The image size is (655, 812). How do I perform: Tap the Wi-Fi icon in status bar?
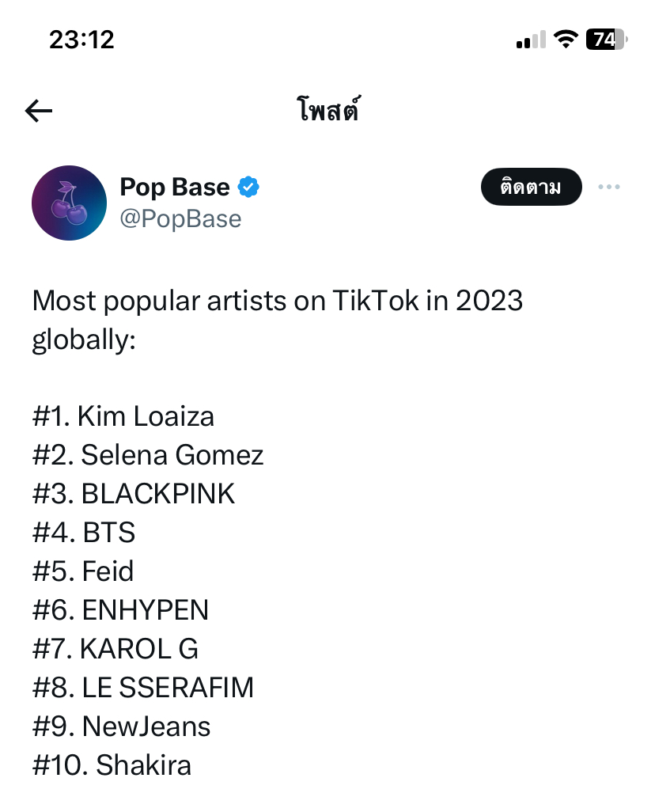pos(566,40)
